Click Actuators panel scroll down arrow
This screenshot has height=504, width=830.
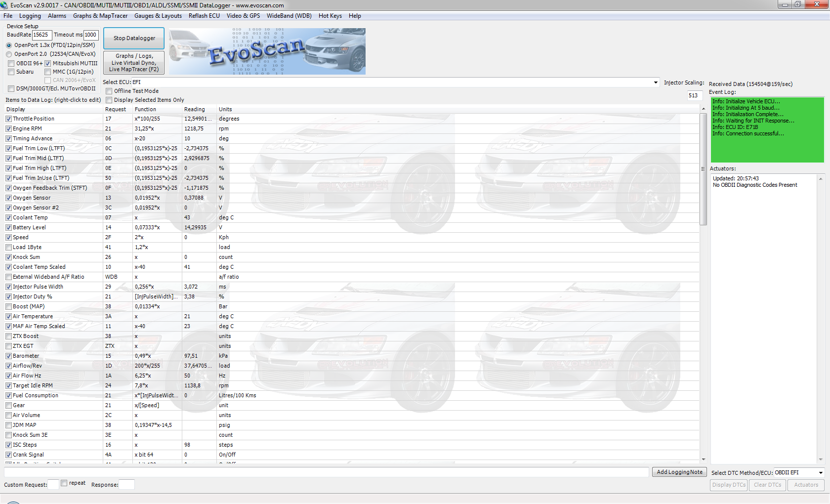821,459
